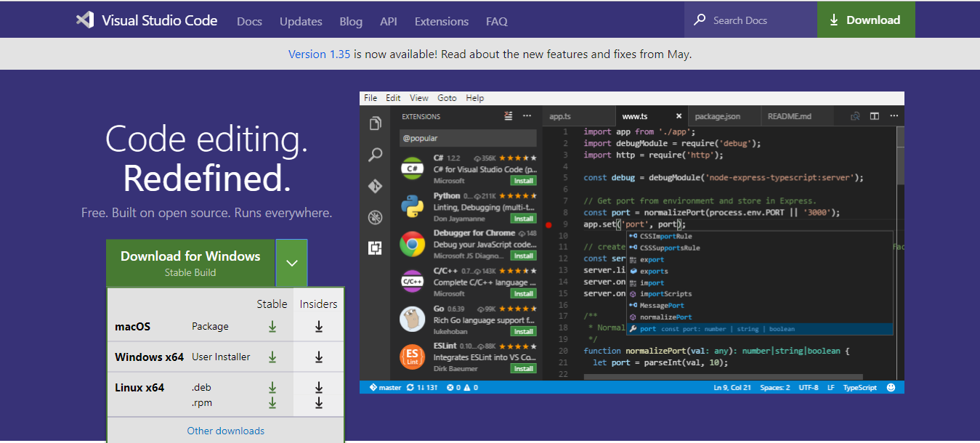
Task: Click the smiley feedback icon in status bar
Action: (891, 387)
